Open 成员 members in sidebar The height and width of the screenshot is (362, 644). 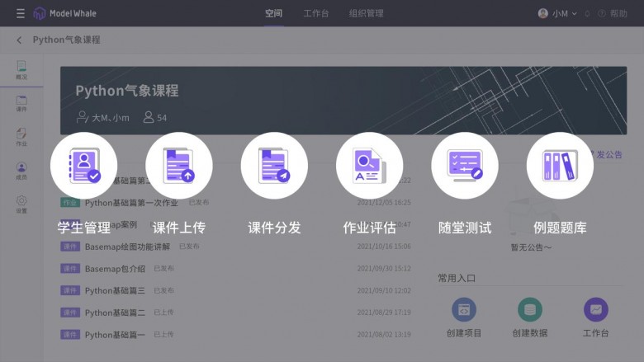(21, 171)
